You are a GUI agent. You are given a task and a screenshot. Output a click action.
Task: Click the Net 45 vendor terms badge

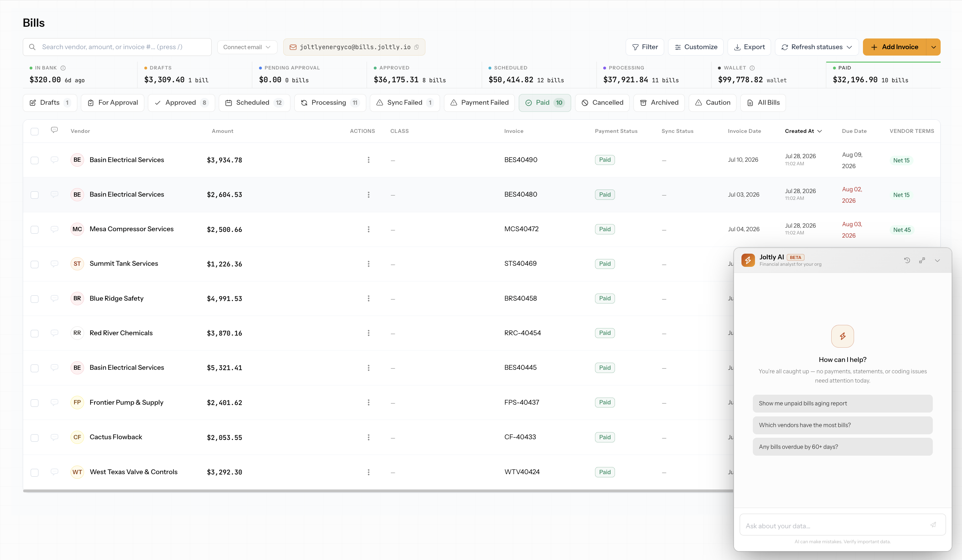pyautogui.click(x=902, y=230)
